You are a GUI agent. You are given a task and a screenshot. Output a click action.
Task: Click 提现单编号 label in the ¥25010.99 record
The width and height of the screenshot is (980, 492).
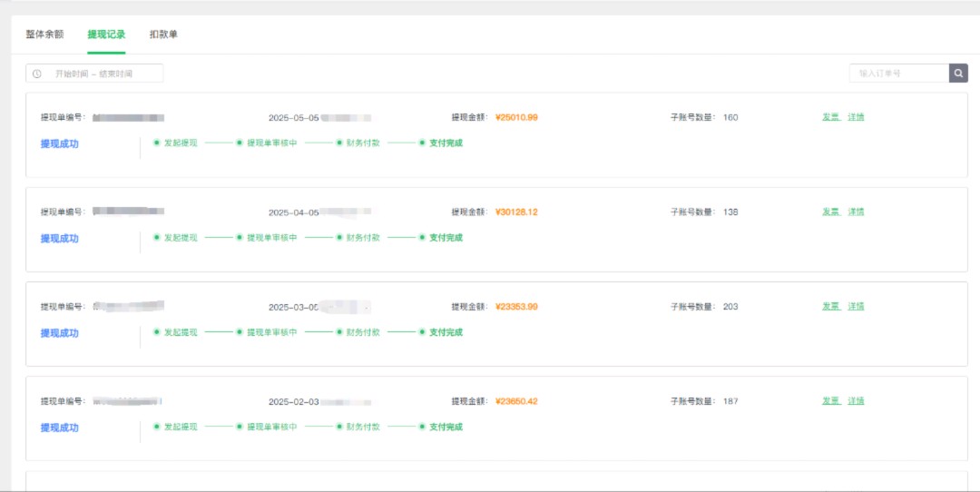tap(64, 117)
